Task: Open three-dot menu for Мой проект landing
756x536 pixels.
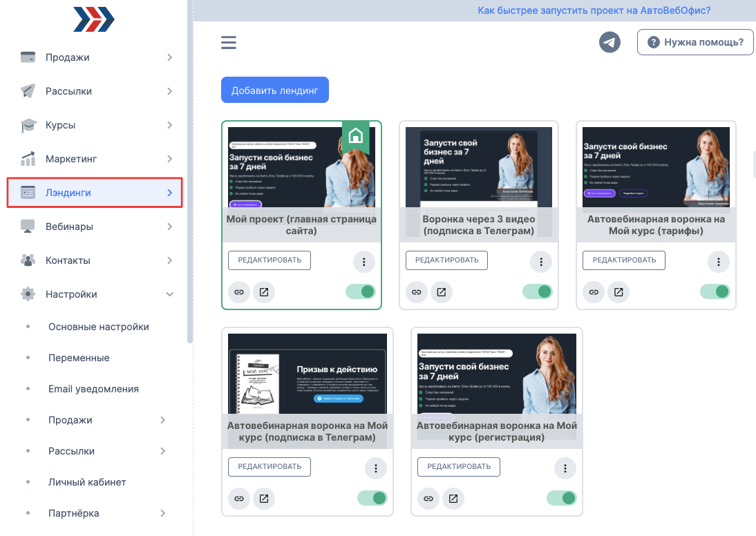Action: pos(364,262)
